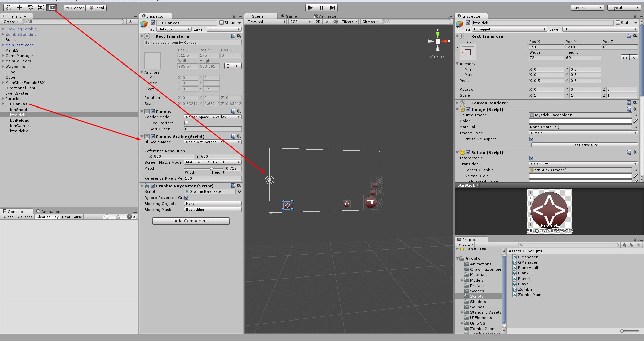644x341 pixels.
Task: Switch to the Game tab
Action: tap(289, 16)
